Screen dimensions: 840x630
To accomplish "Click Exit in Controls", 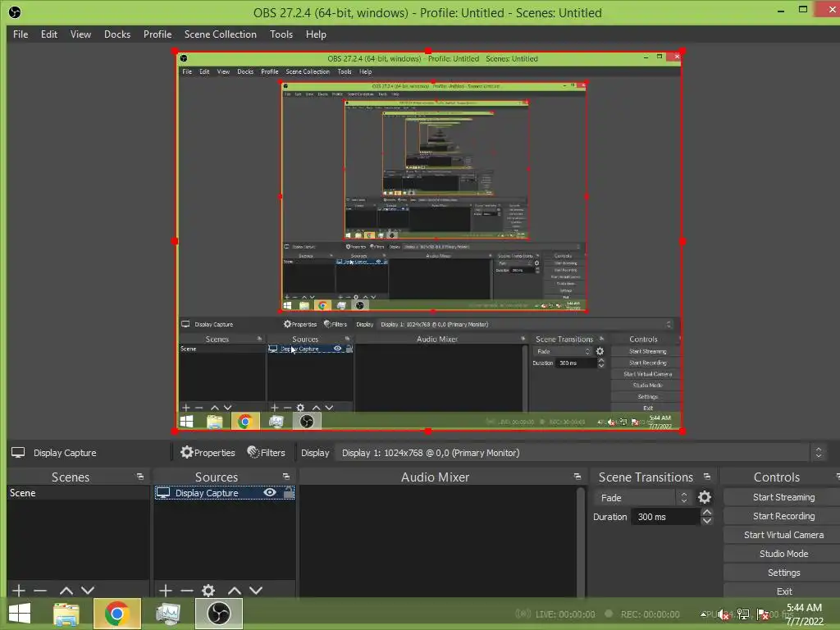I will [783, 591].
